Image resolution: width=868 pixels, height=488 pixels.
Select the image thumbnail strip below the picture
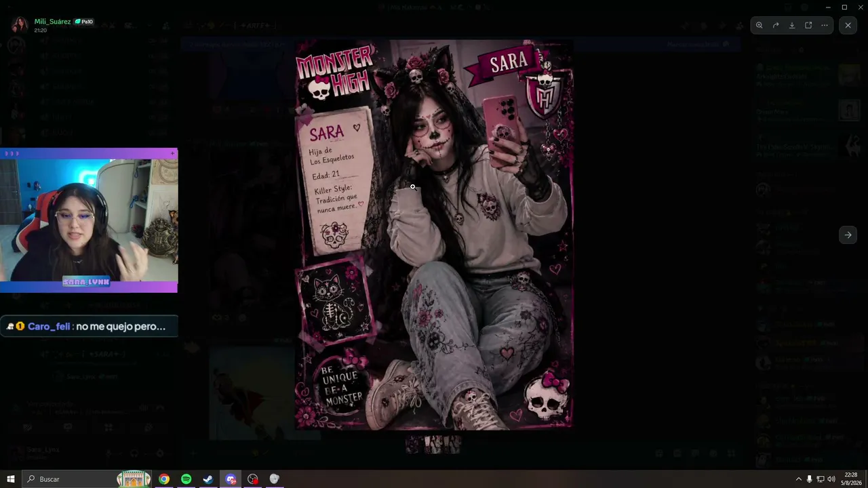pos(433,445)
